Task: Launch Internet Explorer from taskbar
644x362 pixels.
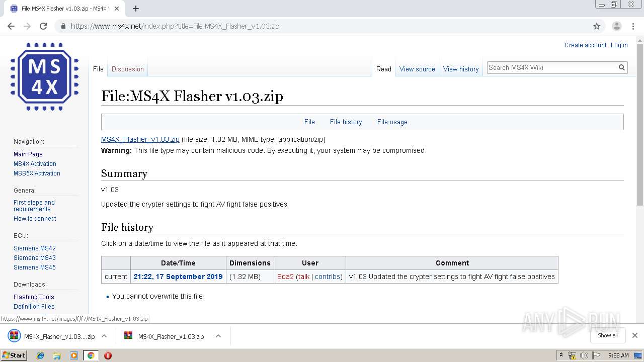Action: coord(40,355)
